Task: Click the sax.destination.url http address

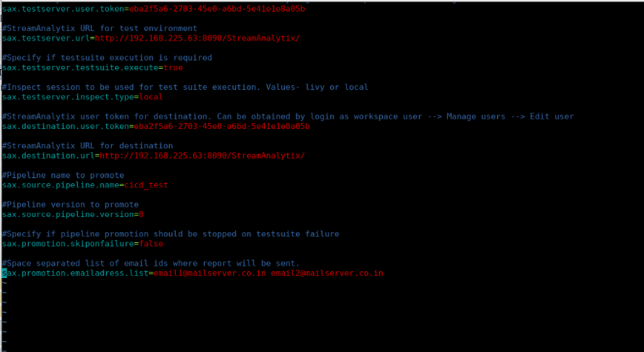Action: (202, 156)
